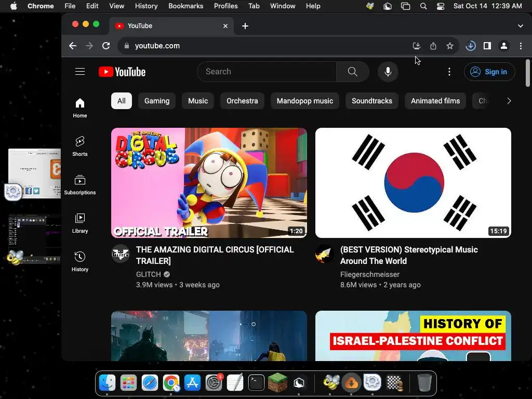Click in the YouTube Search field

click(267, 72)
